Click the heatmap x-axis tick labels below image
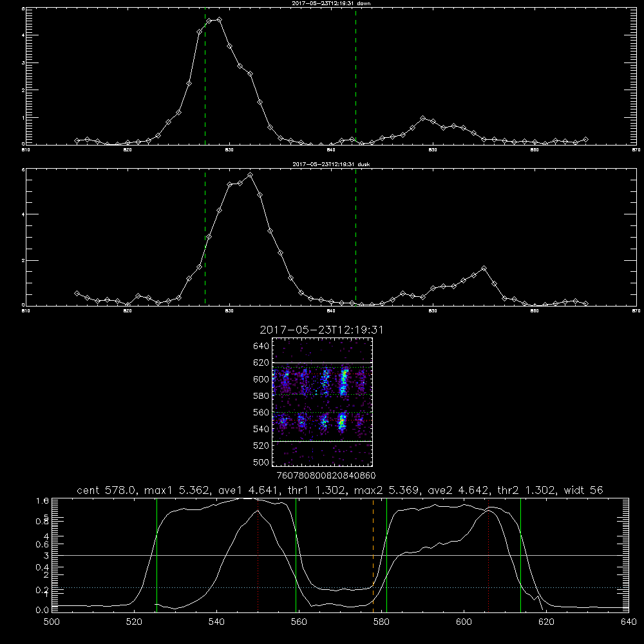The height and width of the screenshot is (644, 644). [x=327, y=476]
